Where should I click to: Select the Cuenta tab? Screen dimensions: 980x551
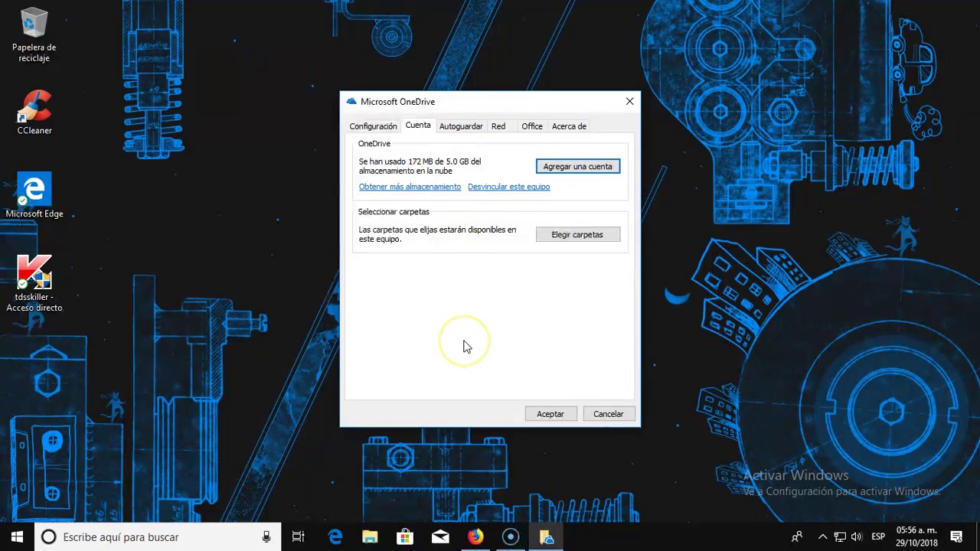click(418, 126)
